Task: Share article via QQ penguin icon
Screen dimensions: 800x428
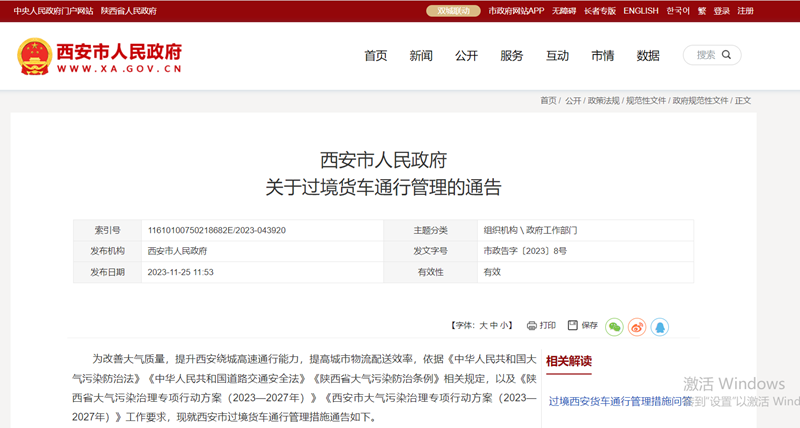Action: [x=660, y=327]
